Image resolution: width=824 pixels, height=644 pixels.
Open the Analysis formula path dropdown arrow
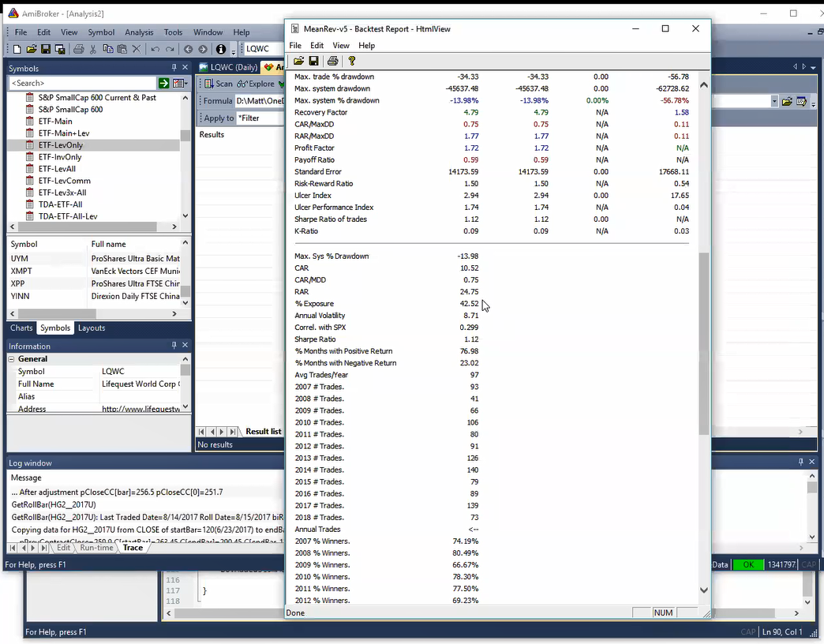774,101
